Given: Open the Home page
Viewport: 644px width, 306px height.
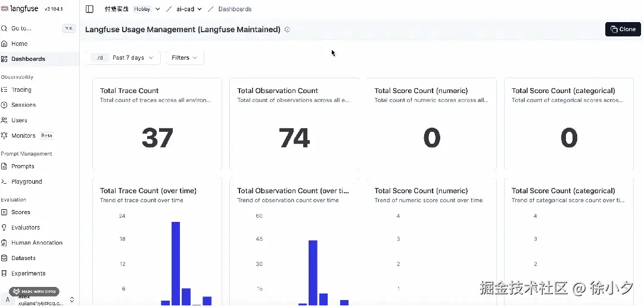Looking at the screenshot, I should [19, 44].
